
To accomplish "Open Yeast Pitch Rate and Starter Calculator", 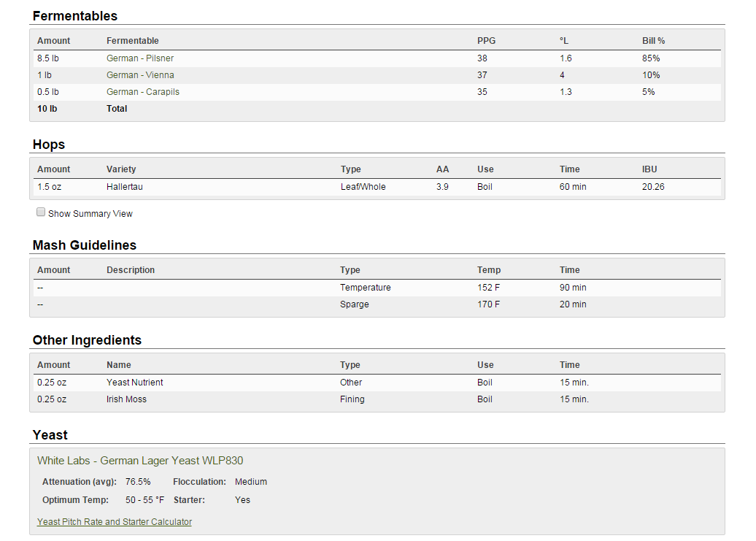I will (x=115, y=522).
